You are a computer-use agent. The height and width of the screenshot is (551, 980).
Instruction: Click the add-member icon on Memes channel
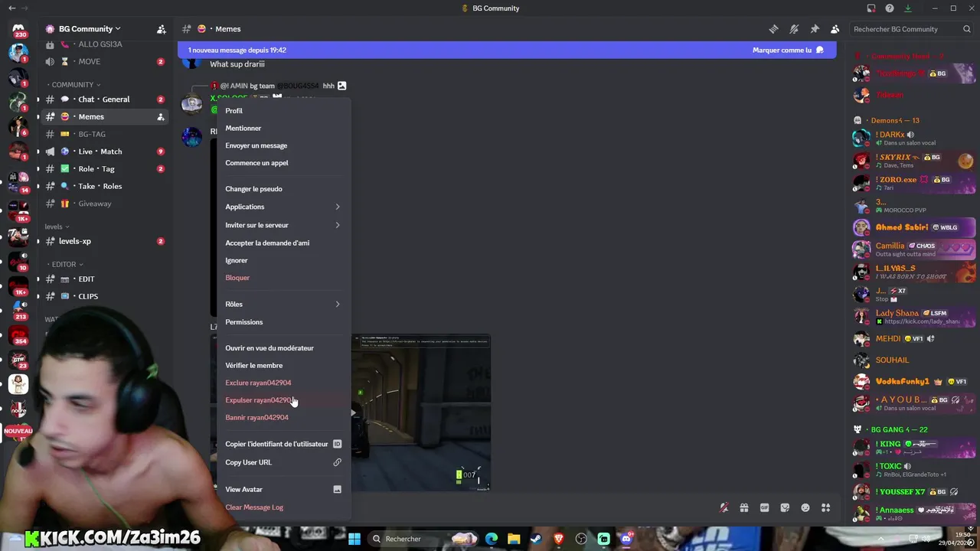pyautogui.click(x=161, y=117)
